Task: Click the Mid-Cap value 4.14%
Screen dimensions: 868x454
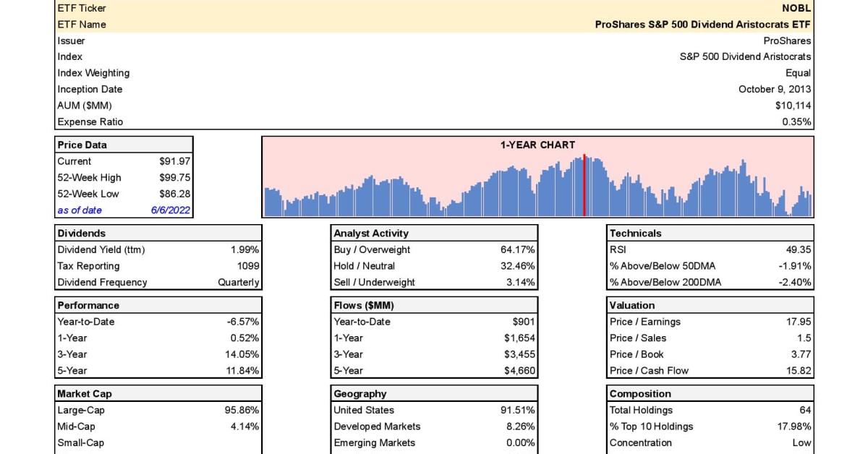Action: (244, 427)
